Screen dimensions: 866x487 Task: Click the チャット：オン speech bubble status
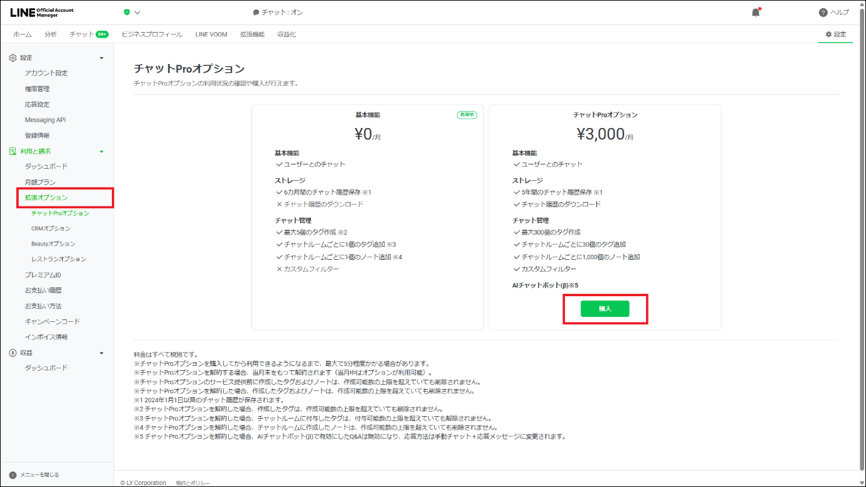coord(278,12)
